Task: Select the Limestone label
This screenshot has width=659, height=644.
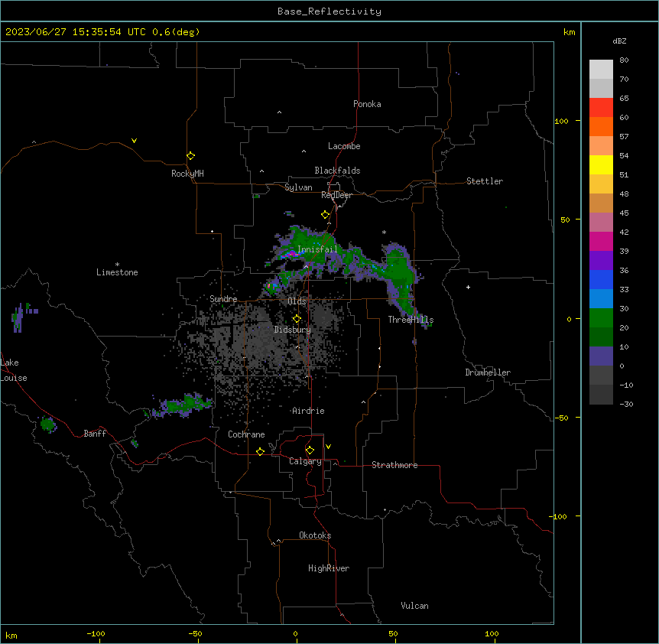Action: tap(117, 272)
